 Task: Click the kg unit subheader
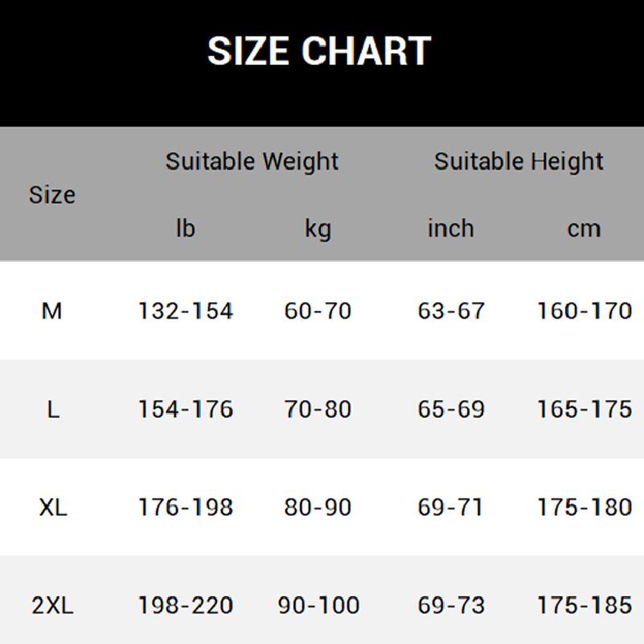click(318, 229)
